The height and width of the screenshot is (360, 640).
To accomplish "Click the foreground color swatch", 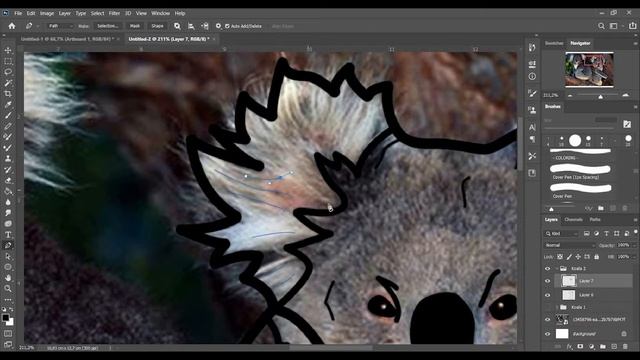I will (x=6, y=318).
